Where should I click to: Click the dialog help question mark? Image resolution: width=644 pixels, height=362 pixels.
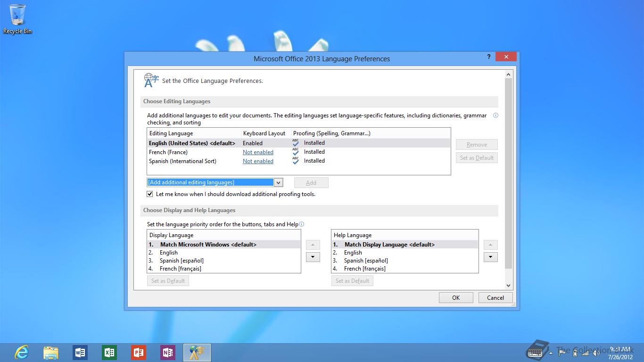click(489, 57)
